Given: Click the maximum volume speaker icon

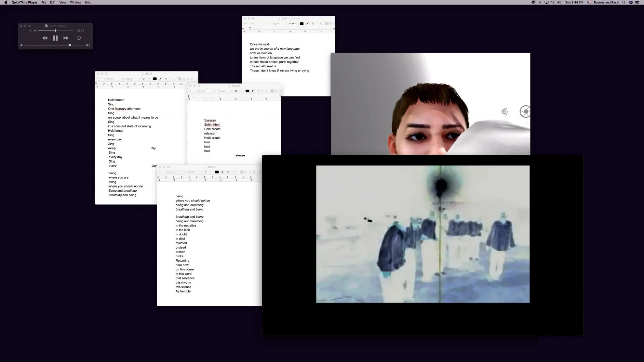Looking at the screenshot, I should (88, 45).
